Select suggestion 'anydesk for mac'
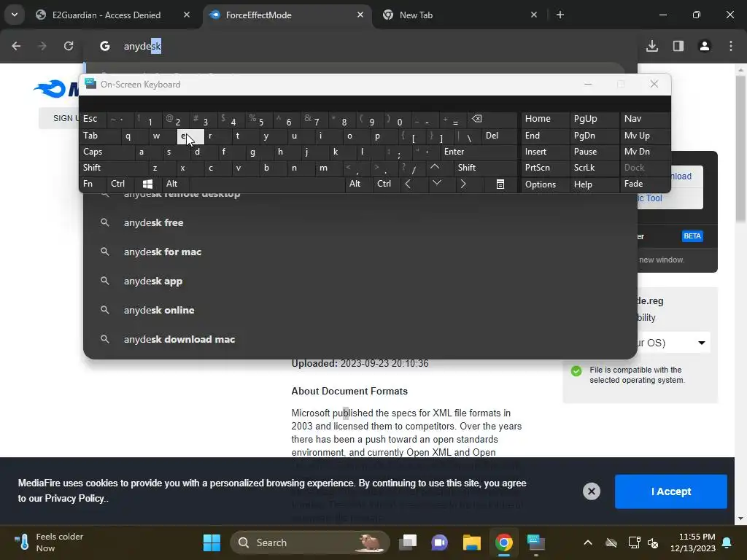This screenshot has width=747, height=560. [360, 252]
